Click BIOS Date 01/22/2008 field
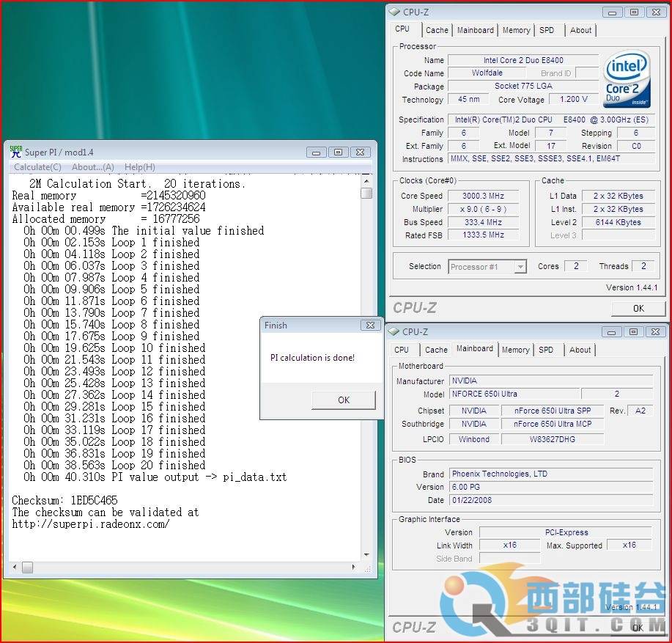The height and width of the screenshot is (643, 672). point(551,500)
